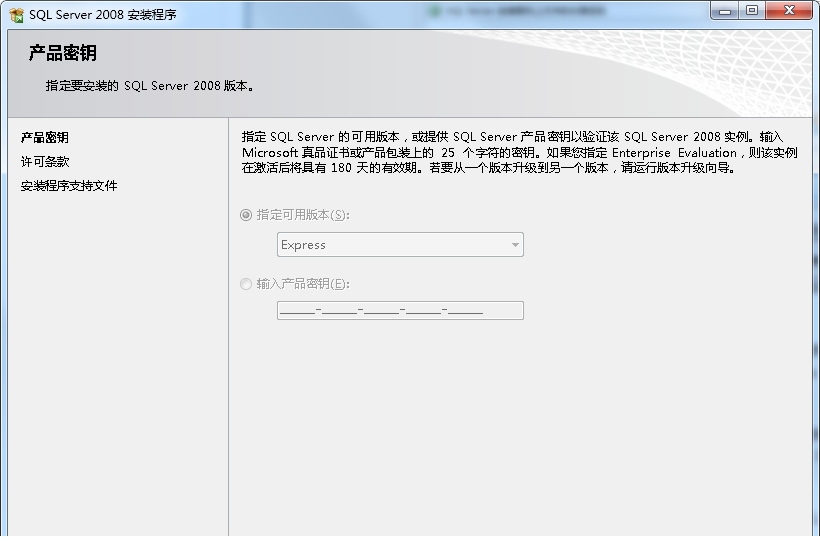
Task: Select the 指定可用版本 radio button
Action: (x=246, y=215)
